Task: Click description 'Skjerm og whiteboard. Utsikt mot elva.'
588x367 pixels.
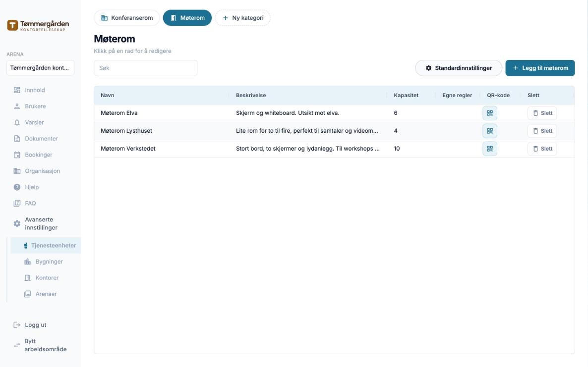Action: click(x=288, y=113)
